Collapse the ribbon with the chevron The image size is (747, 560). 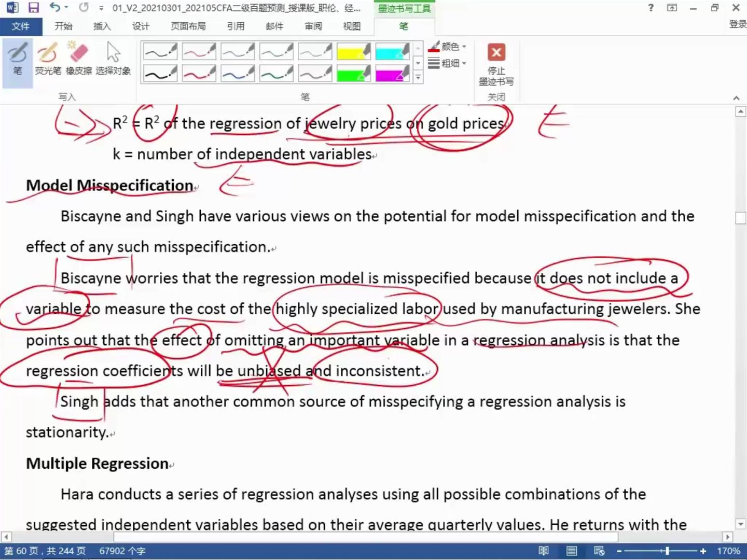coord(736,97)
